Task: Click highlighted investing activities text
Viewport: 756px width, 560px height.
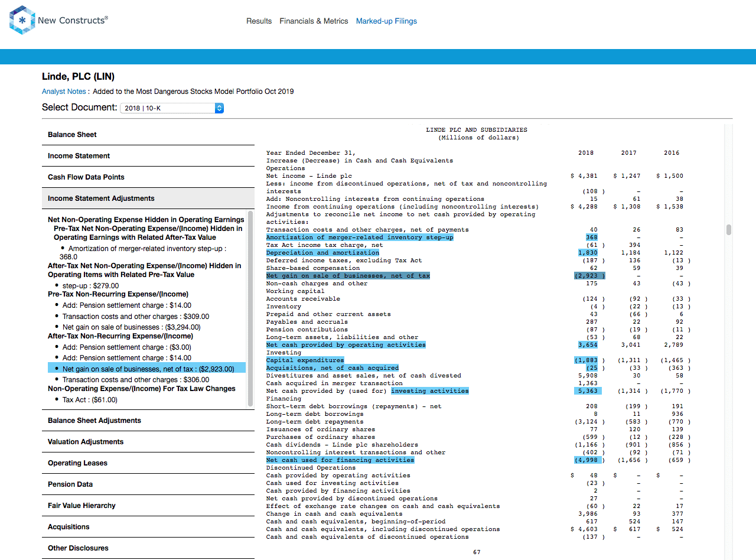Action: (x=429, y=391)
